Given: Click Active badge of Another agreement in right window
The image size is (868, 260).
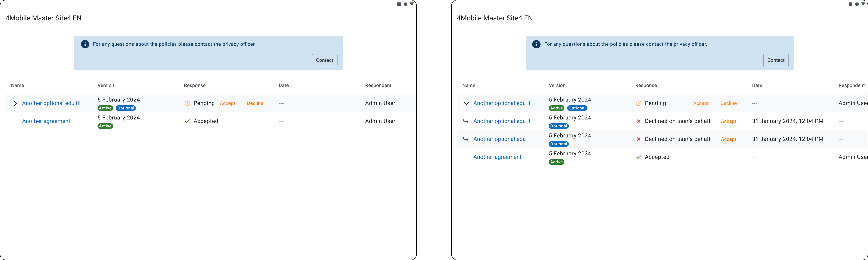Looking at the screenshot, I should tap(556, 162).
